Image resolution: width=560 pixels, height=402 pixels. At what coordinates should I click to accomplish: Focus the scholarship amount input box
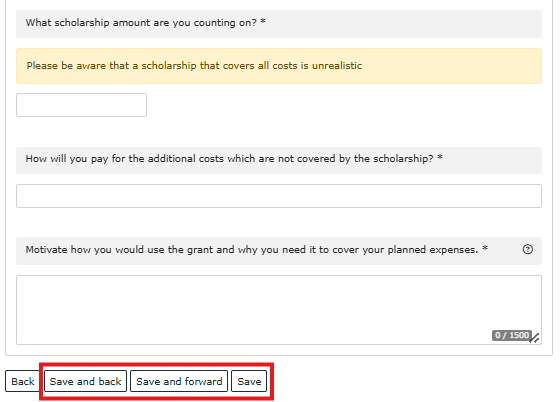point(81,105)
